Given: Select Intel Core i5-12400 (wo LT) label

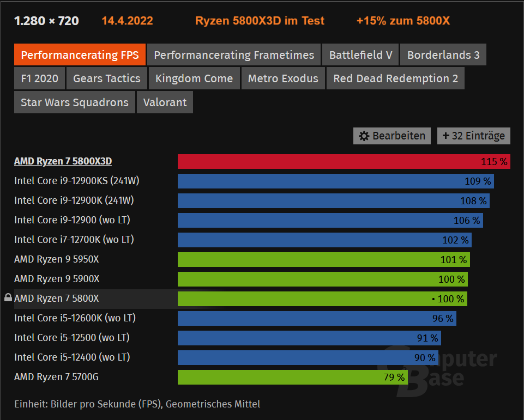Looking at the screenshot, I should click(72, 357).
